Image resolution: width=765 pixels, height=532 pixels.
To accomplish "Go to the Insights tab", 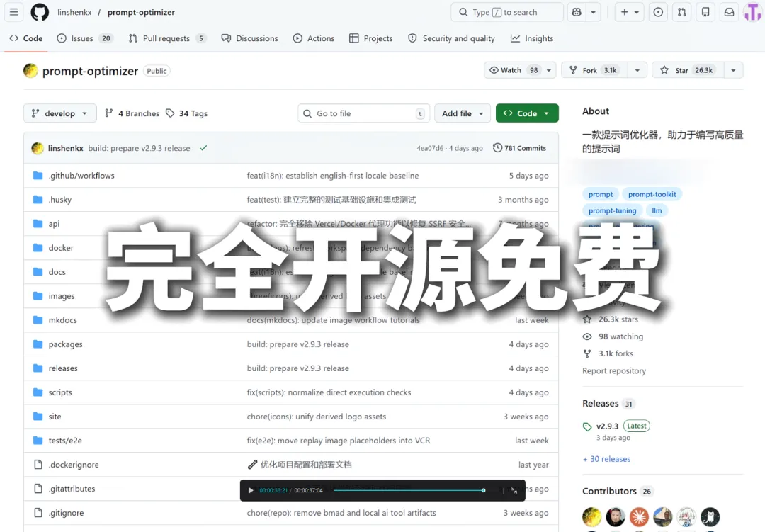I will pyautogui.click(x=532, y=38).
